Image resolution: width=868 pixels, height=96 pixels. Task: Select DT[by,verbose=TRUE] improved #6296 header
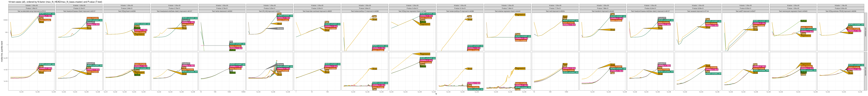[x=841, y=11]
